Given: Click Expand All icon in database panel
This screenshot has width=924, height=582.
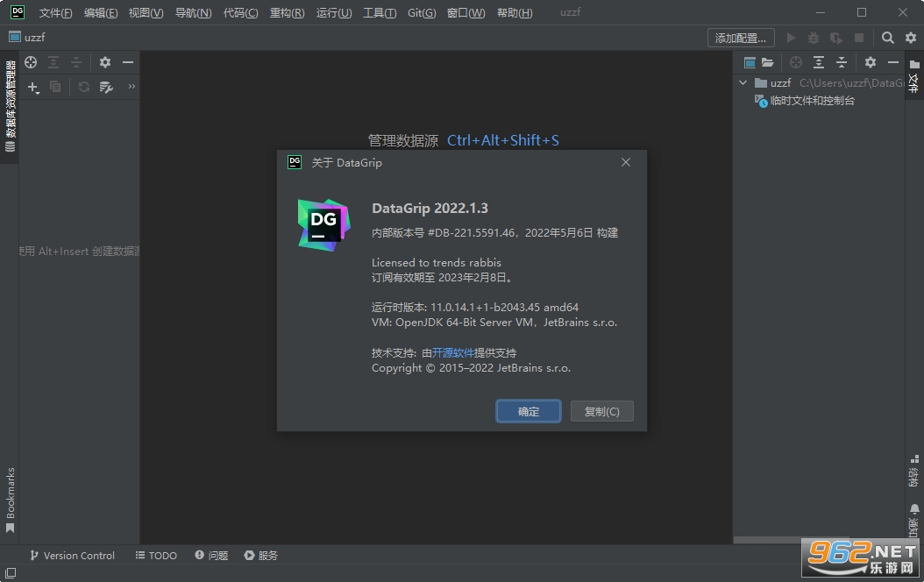Looking at the screenshot, I should point(53,62).
